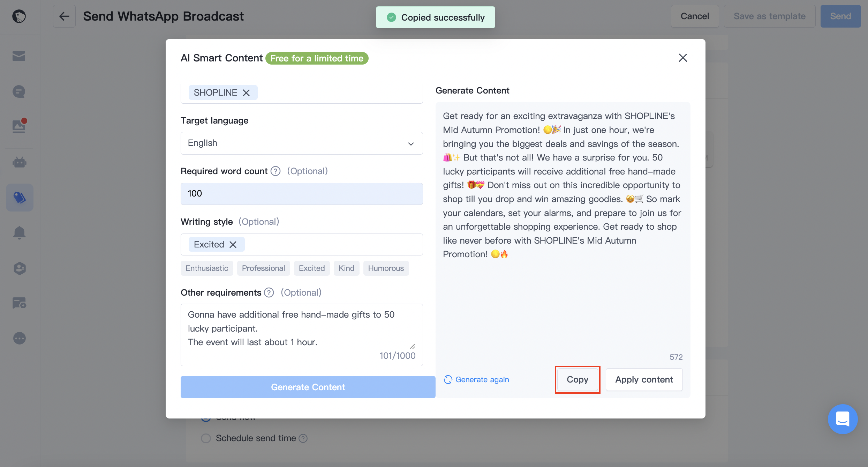Screen dimensions: 868x467
Task: Open the bell notifications sidebar icon
Action: point(20,232)
